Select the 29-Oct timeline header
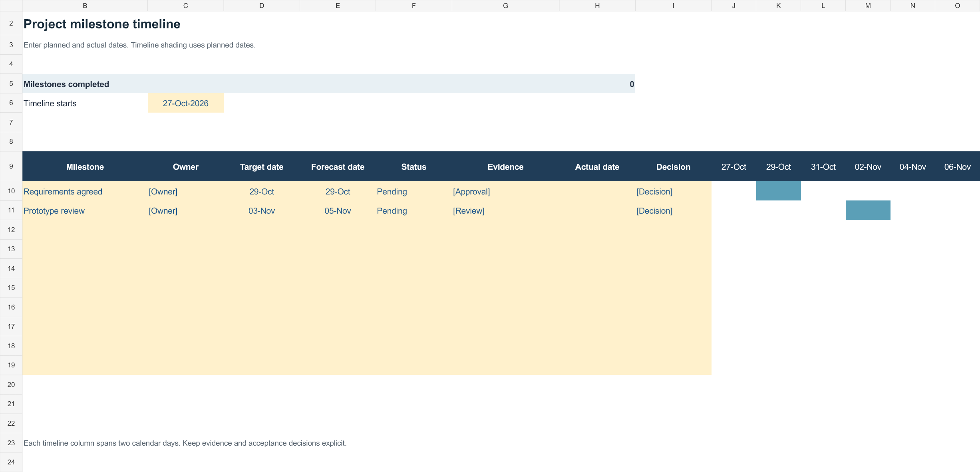980x472 pixels. point(778,167)
